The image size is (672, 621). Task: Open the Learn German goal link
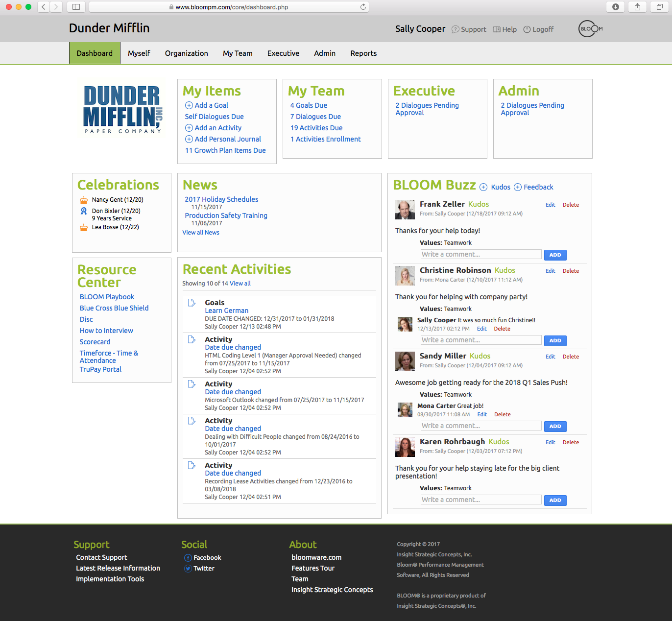pos(226,310)
